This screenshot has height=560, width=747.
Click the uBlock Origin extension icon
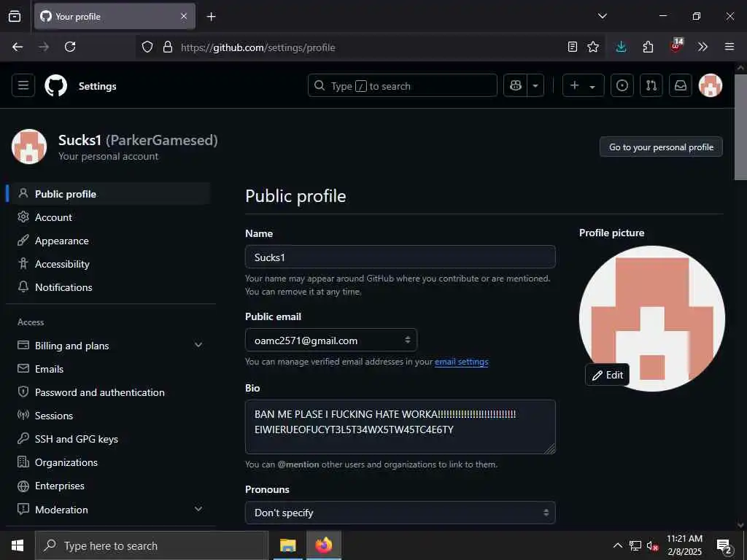(676, 46)
